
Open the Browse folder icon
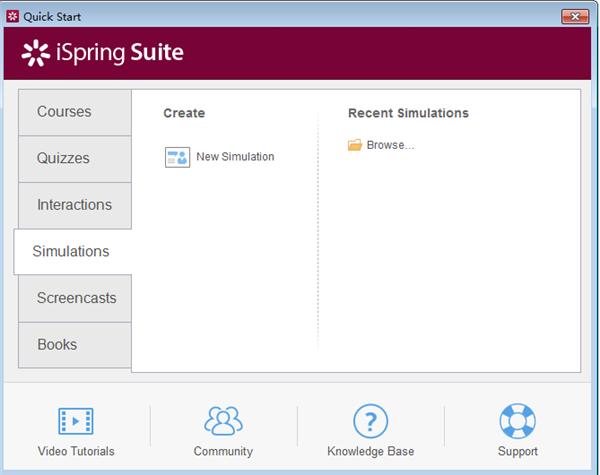355,145
